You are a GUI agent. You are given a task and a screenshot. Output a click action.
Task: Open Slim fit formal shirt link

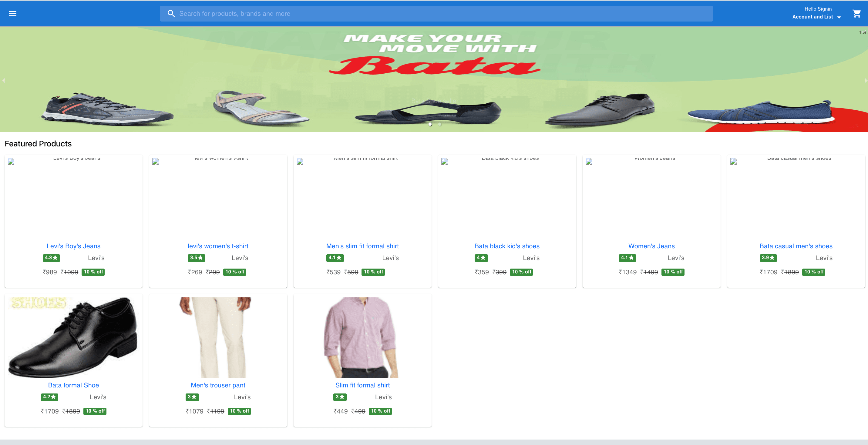click(x=362, y=385)
